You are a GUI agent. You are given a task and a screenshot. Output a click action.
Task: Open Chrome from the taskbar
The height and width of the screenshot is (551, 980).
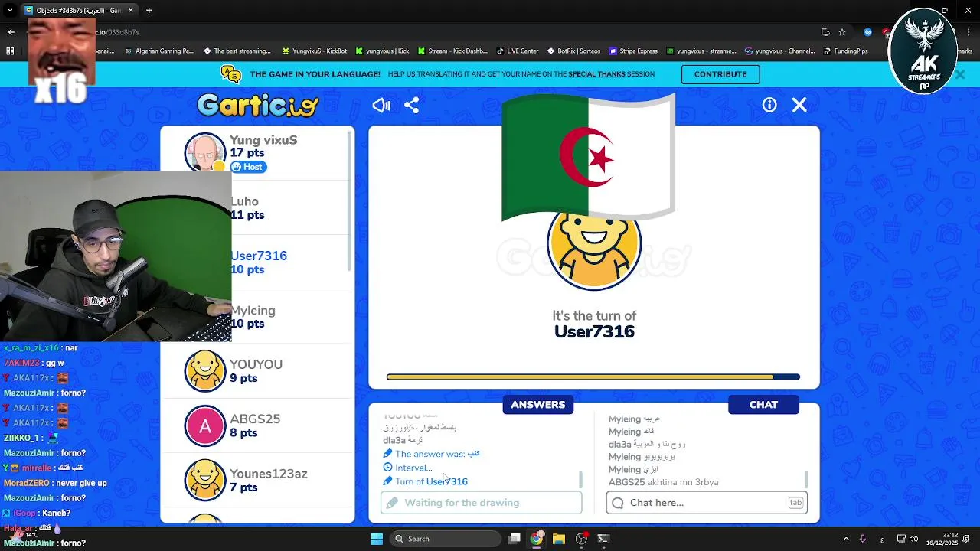pos(537,539)
